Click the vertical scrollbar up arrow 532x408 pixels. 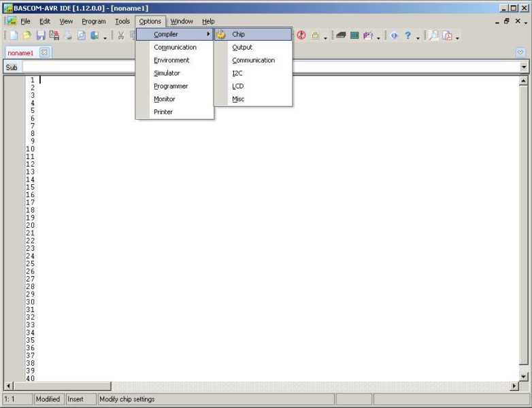pos(523,81)
